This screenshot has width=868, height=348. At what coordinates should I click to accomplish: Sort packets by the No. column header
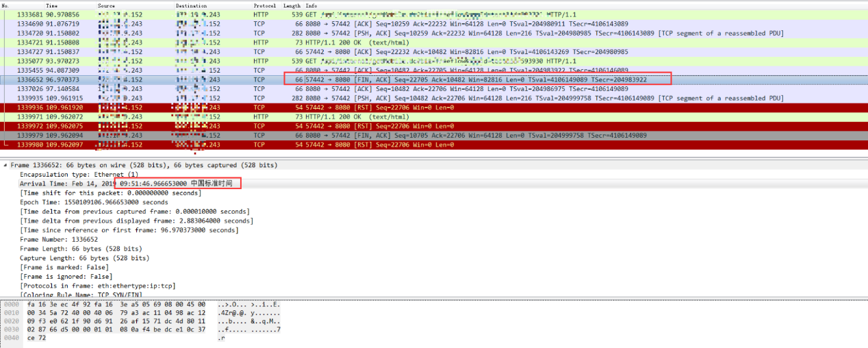pyautogui.click(x=7, y=5)
